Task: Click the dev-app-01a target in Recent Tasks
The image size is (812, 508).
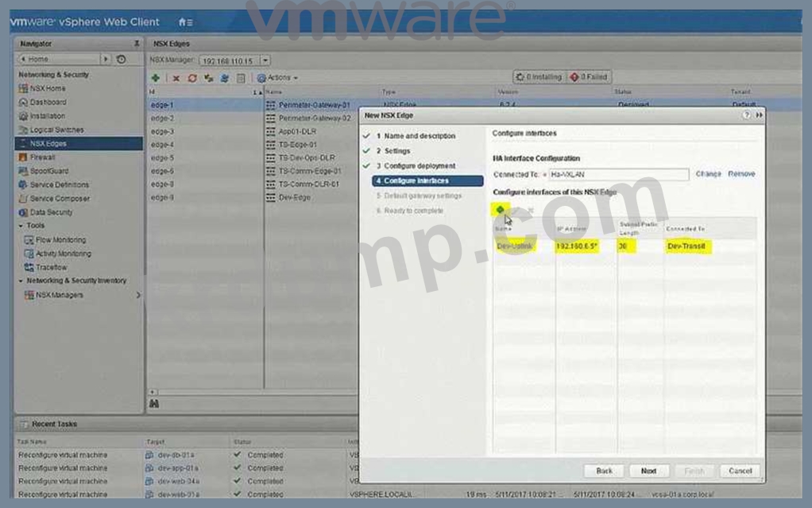Action: pyautogui.click(x=178, y=468)
